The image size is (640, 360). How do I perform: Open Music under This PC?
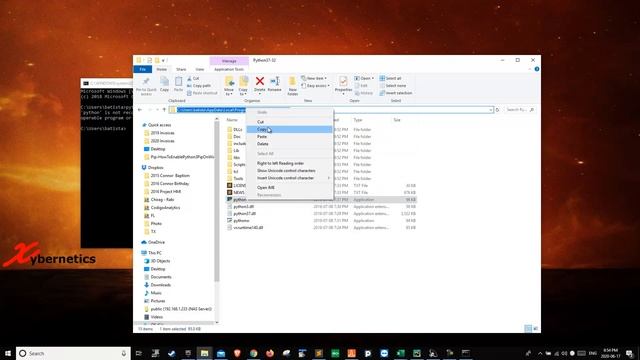(156, 293)
